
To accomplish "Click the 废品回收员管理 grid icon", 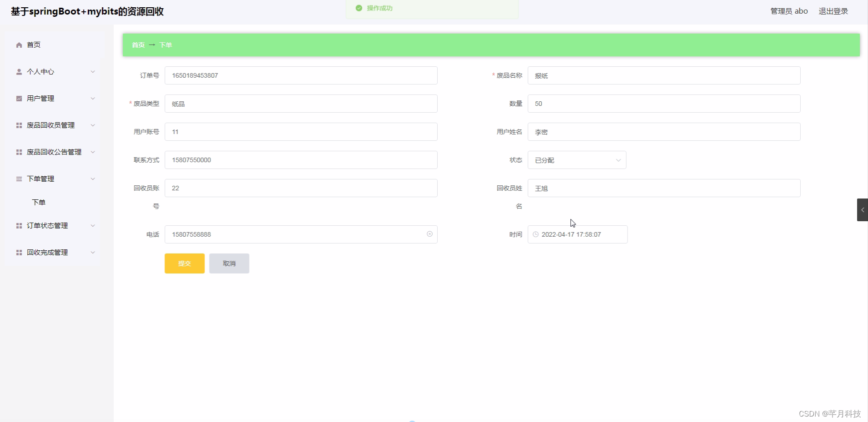I will (19, 125).
